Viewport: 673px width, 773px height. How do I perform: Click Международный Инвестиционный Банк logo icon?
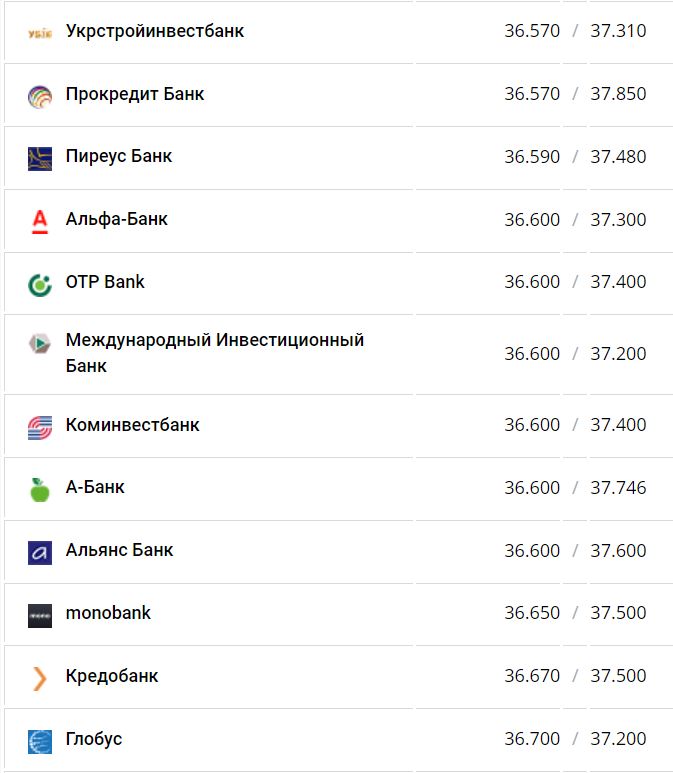click(x=40, y=343)
